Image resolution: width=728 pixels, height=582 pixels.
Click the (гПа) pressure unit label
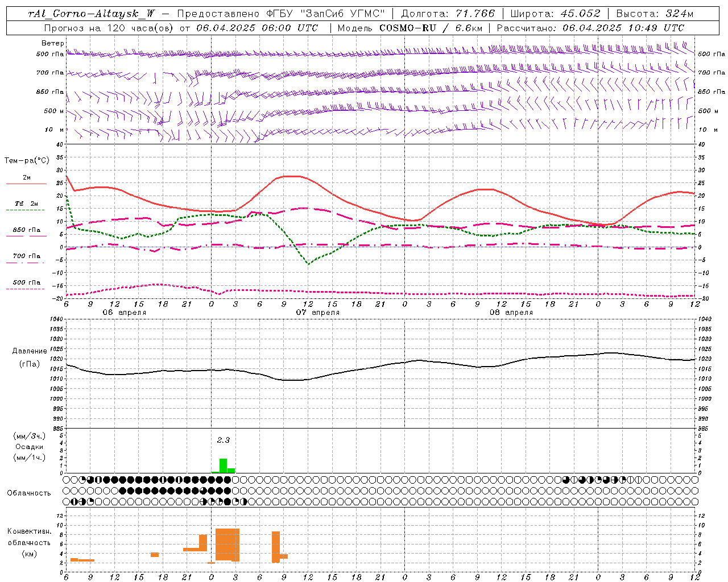[x=30, y=364]
